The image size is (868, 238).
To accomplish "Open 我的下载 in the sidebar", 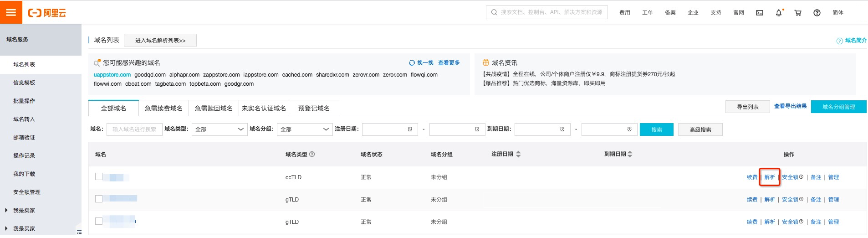I will (x=24, y=174).
